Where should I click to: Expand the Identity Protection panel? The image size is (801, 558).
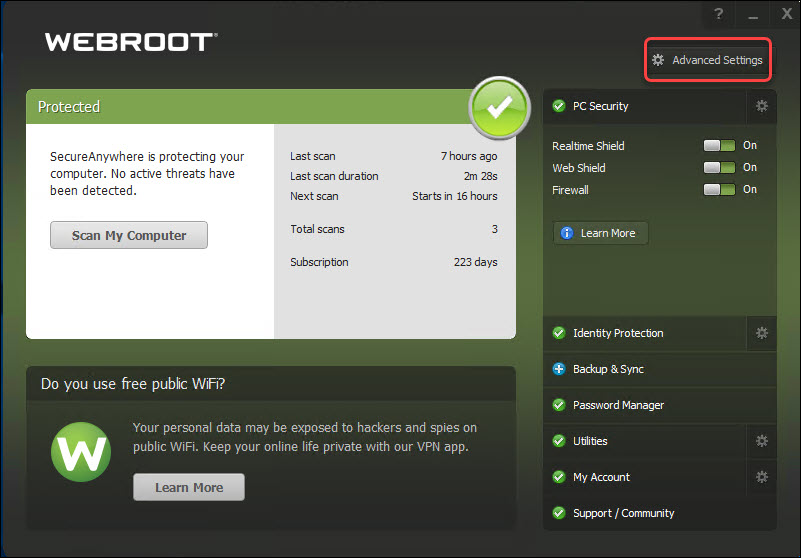pos(618,333)
